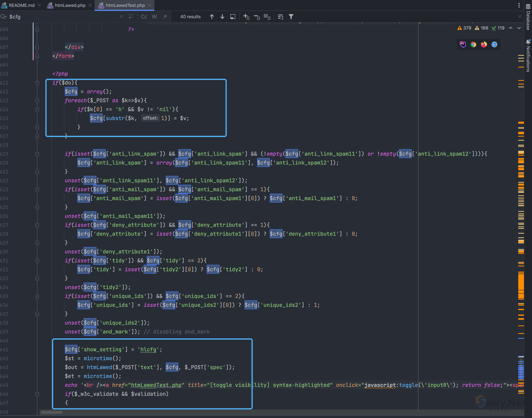Go to previous search occurrence arrow

(212, 17)
